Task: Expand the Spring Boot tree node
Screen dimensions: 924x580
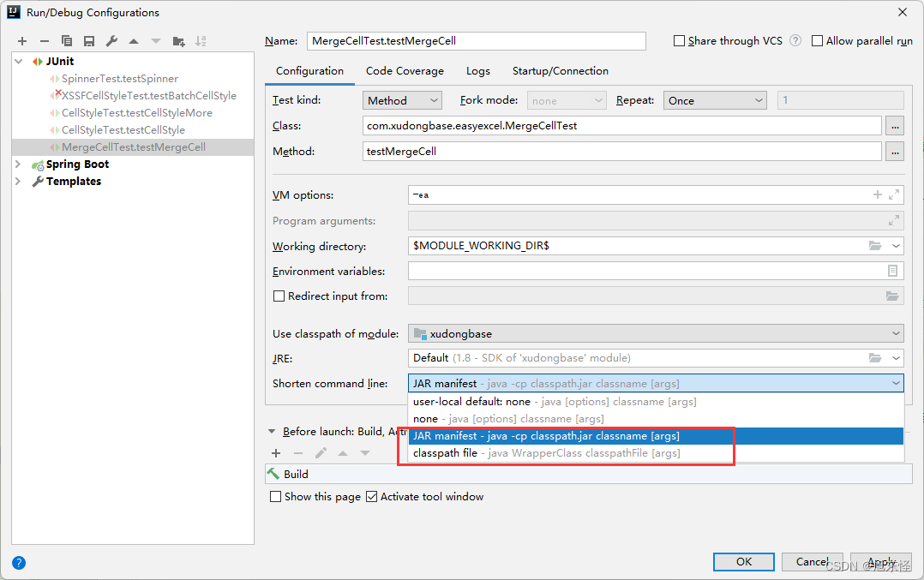Action: [x=17, y=164]
